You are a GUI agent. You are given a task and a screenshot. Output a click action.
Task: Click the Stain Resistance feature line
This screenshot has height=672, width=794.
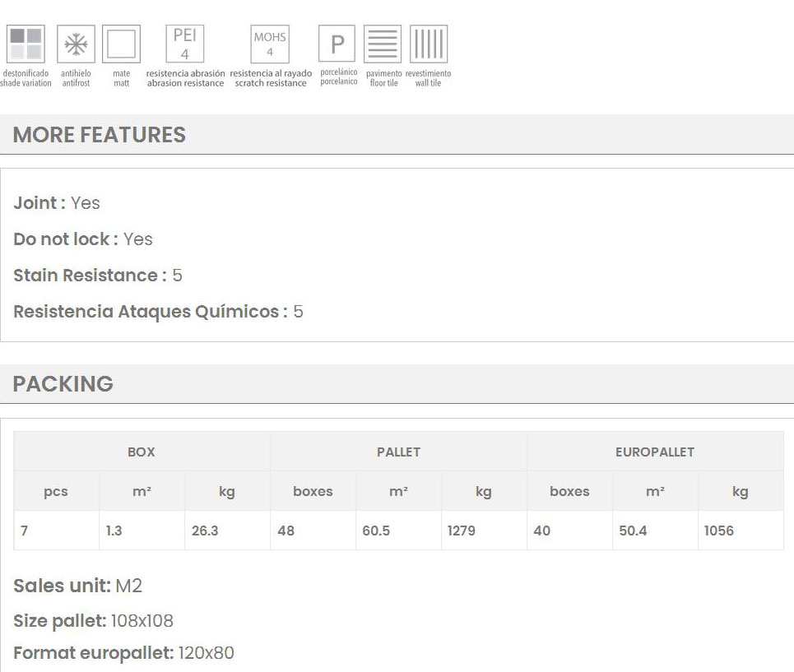[98, 276]
